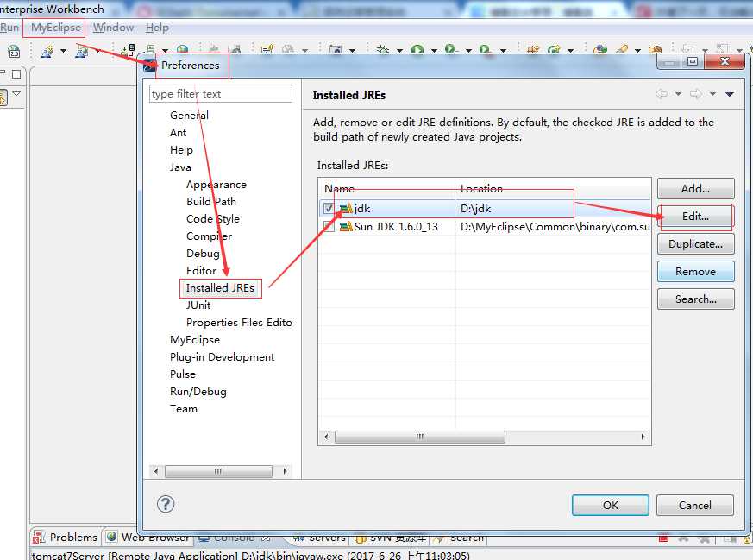Click the Remove button

(695, 272)
